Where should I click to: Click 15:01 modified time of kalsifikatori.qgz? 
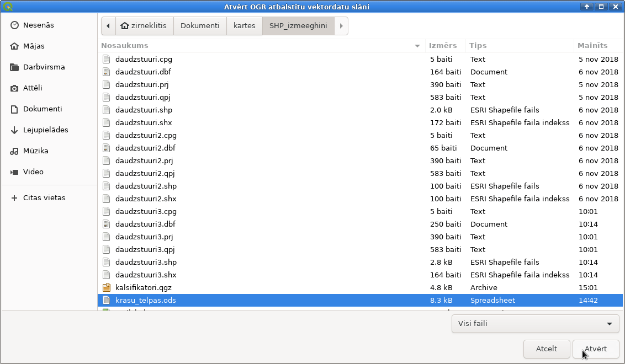point(589,287)
